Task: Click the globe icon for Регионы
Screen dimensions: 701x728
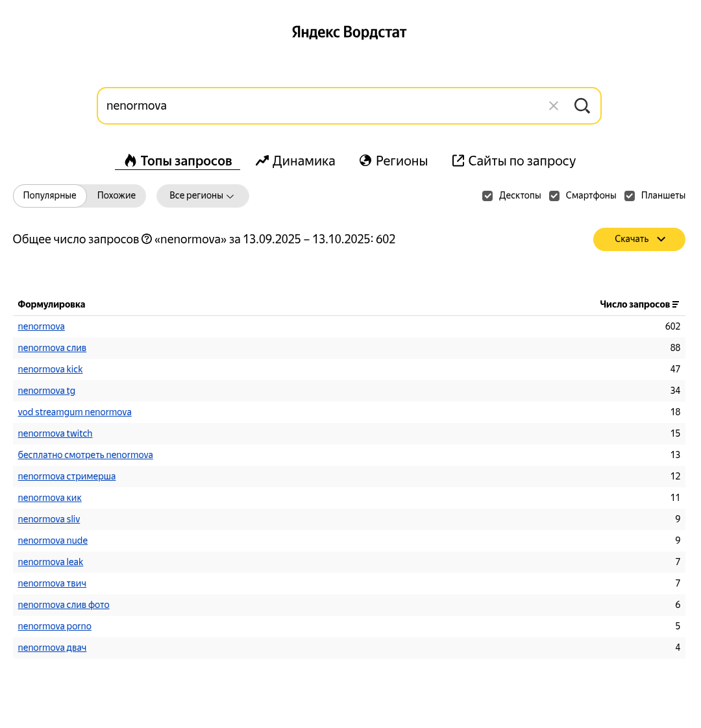Action: 365,161
